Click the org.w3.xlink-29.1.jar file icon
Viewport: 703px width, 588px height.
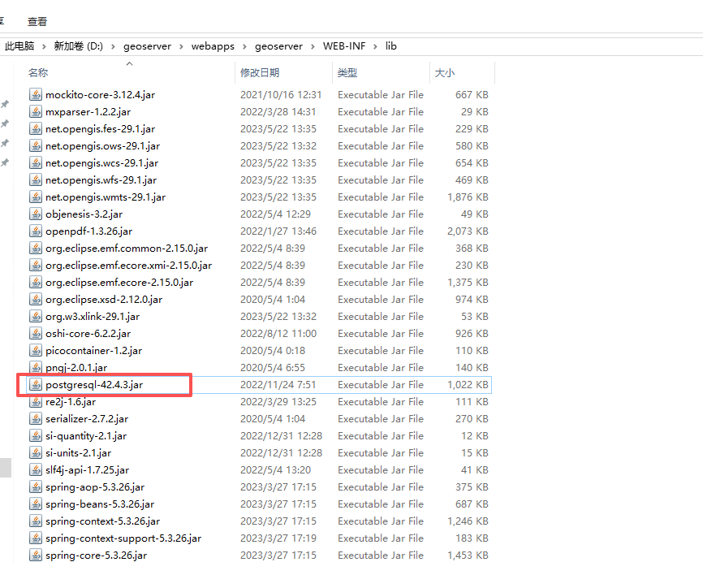pyautogui.click(x=36, y=316)
